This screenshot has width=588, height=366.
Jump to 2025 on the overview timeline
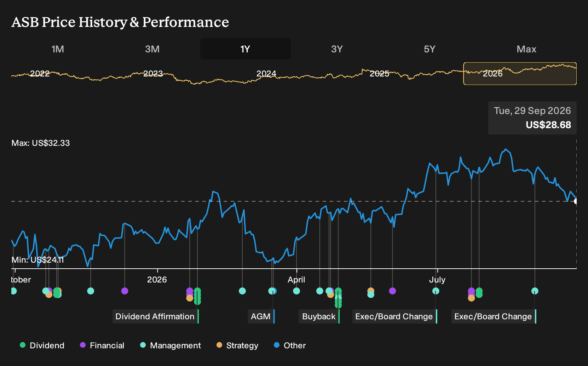(379, 74)
